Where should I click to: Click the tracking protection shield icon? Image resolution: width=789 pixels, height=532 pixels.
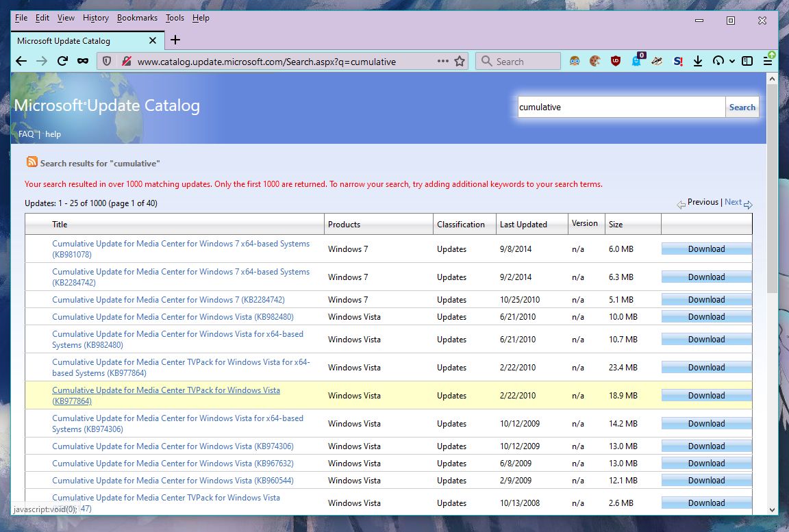[x=107, y=61]
